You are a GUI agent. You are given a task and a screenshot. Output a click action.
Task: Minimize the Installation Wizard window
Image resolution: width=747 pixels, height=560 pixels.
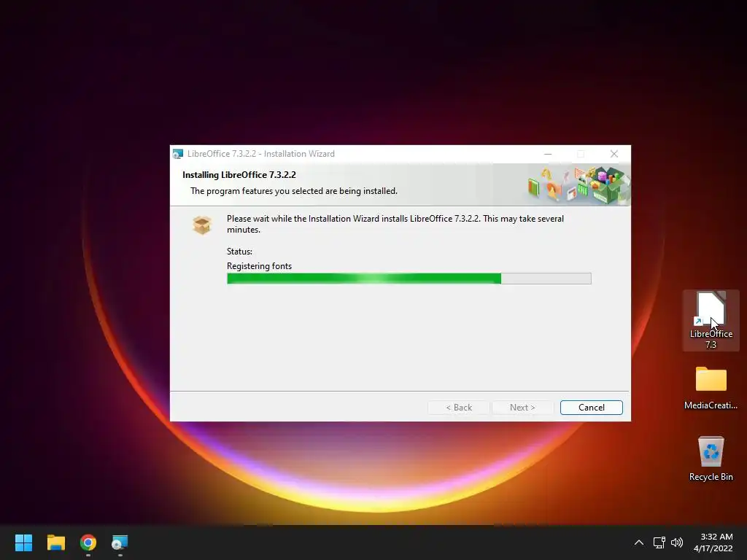[x=548, y=154]
